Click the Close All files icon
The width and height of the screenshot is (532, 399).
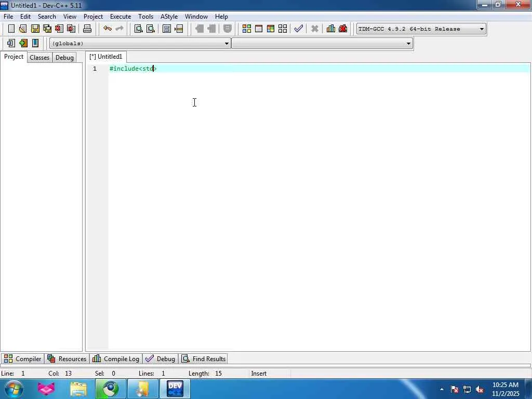coord(71,29)
